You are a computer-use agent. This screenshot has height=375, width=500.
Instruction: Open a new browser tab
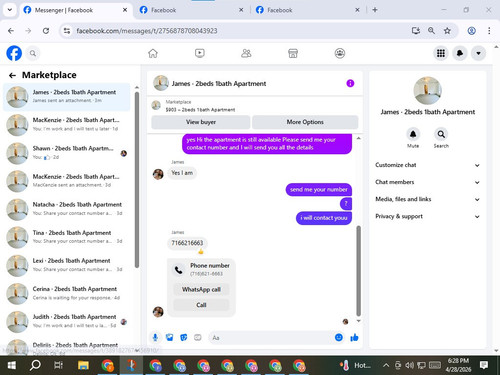point(375,10)
